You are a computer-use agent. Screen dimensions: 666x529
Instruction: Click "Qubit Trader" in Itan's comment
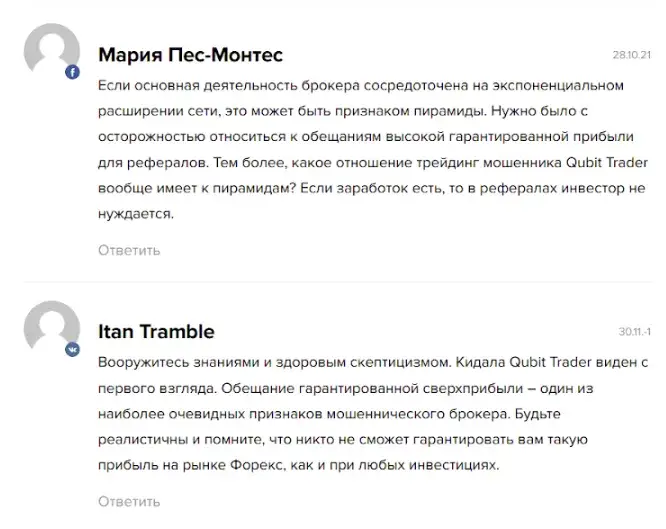pos(550,362)
